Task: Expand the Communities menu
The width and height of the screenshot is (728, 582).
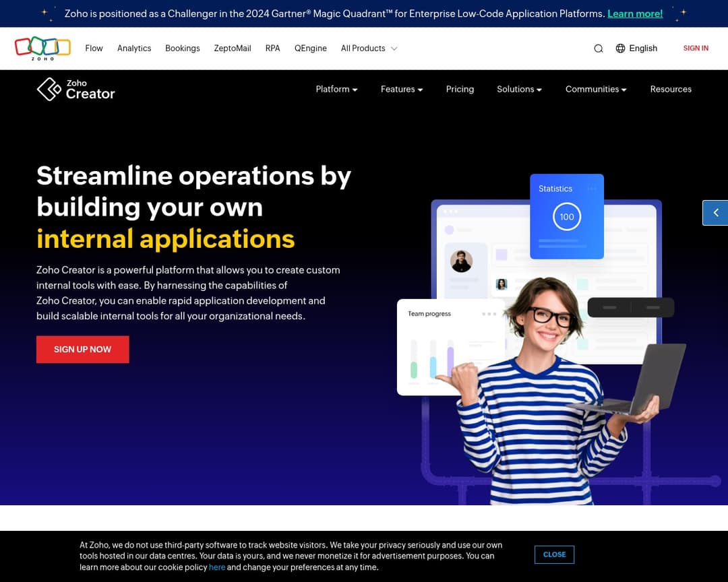Action: coord(596,89)
